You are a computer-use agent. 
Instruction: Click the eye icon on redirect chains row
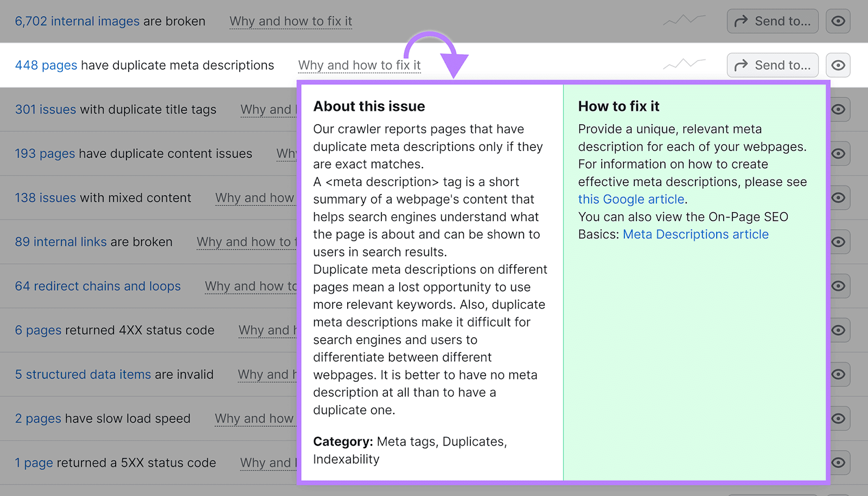[x=838, y=286]
